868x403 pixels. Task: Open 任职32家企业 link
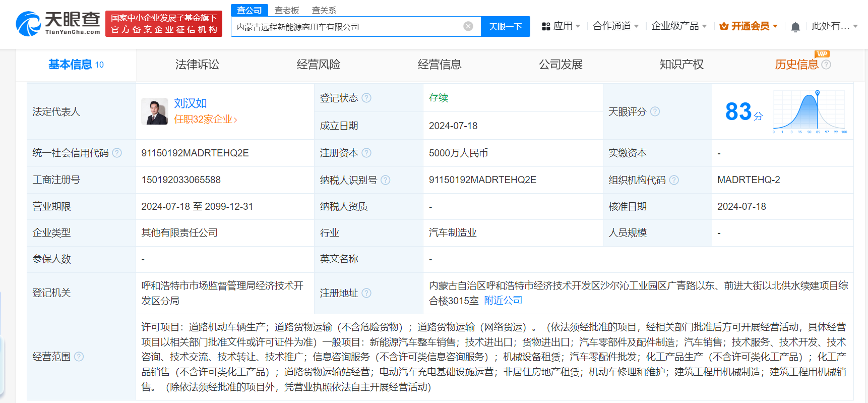click(205, 120)
